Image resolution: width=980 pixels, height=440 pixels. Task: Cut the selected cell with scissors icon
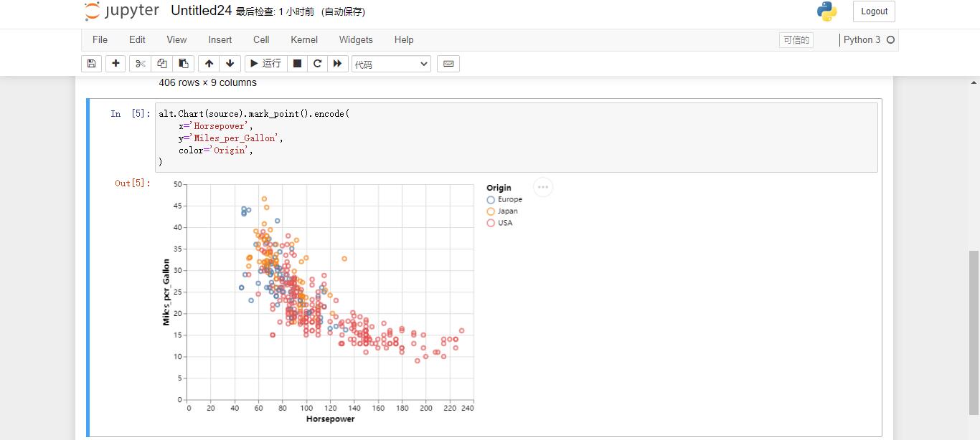click(140, 64)
